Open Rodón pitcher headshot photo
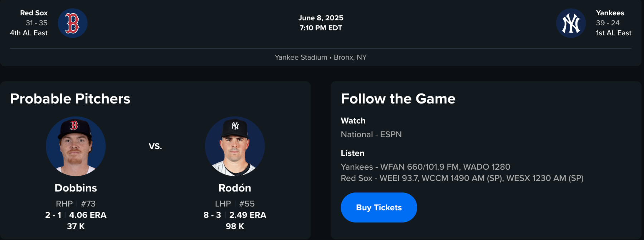 [235, 146]
